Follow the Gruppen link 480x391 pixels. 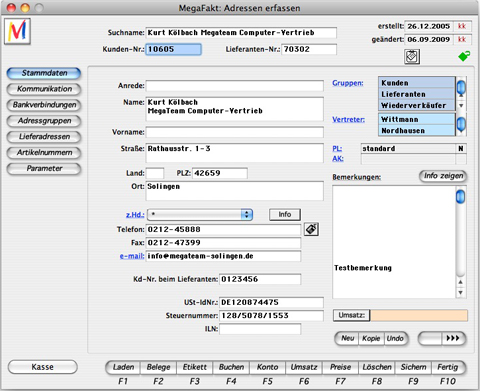pyautogui.click(x=348, y=83)
